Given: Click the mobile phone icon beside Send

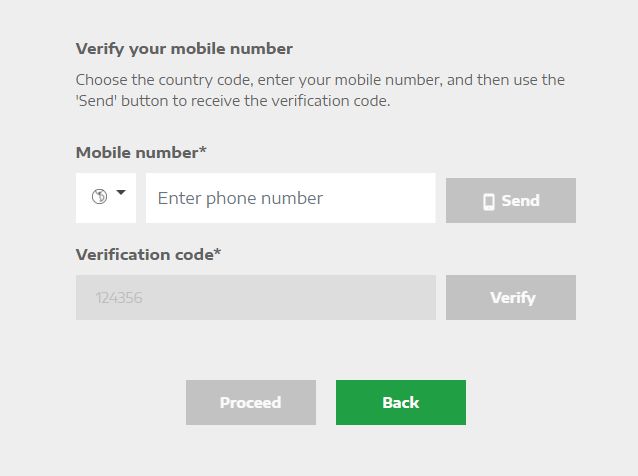Looking at the screenshot, I should [489, 201].
